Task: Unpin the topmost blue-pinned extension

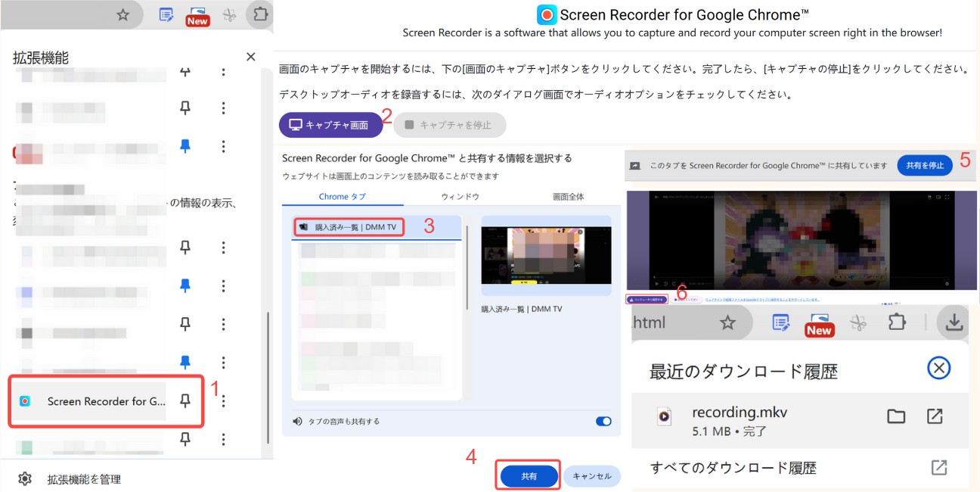Action: click(x=185, y=145)
